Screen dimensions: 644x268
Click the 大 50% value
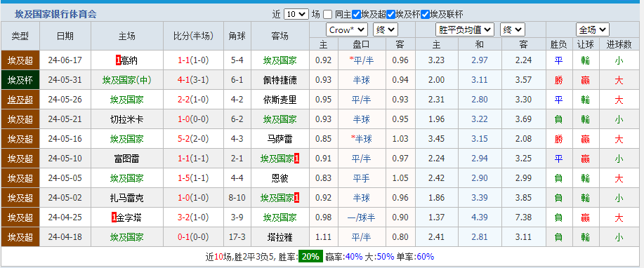click(386, 257)
